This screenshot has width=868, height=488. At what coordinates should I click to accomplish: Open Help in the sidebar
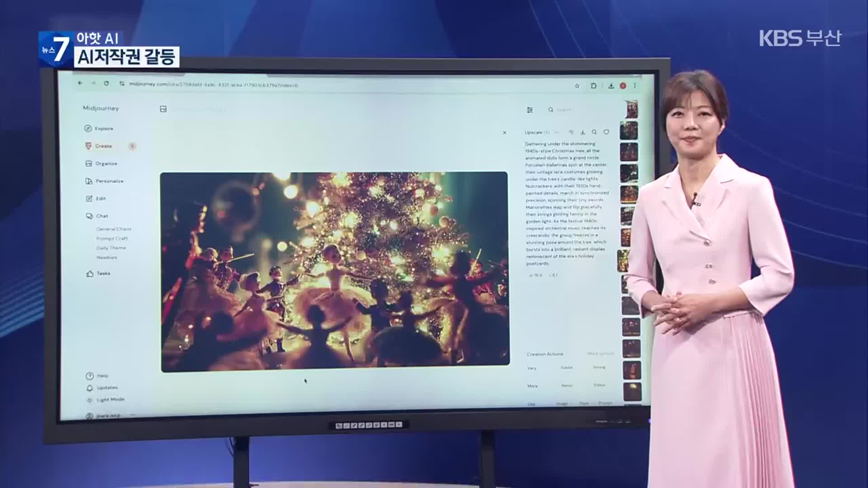point(97,375)
